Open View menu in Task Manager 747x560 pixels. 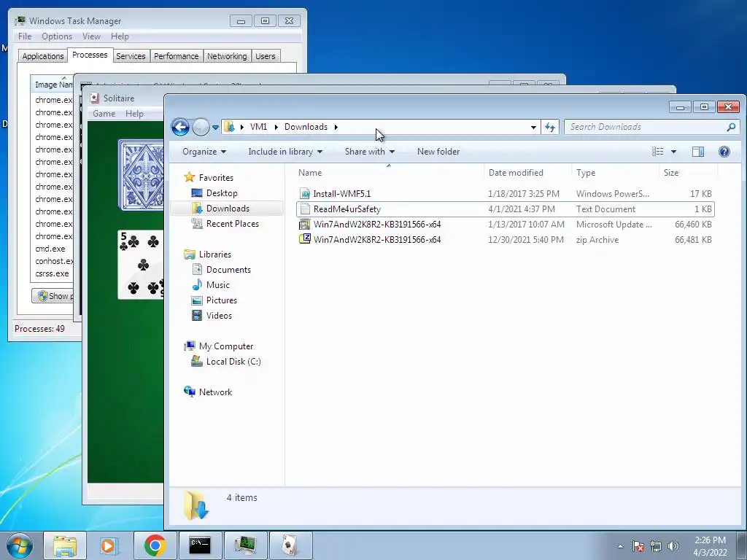click(91, 36)
